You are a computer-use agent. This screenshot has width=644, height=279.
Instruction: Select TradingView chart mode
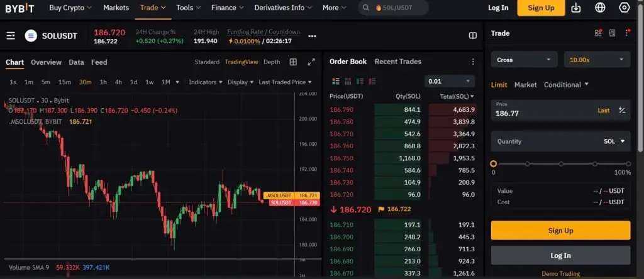point(241,62)
